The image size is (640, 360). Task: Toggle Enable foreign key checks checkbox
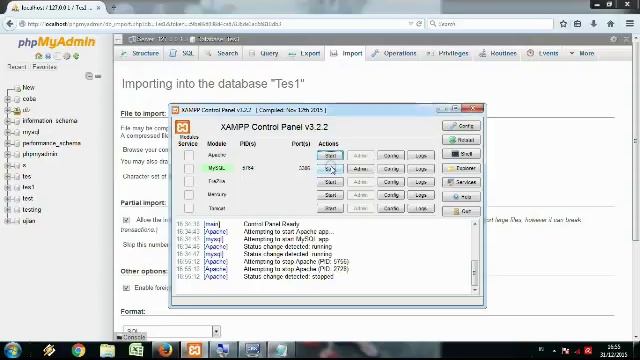126,288
